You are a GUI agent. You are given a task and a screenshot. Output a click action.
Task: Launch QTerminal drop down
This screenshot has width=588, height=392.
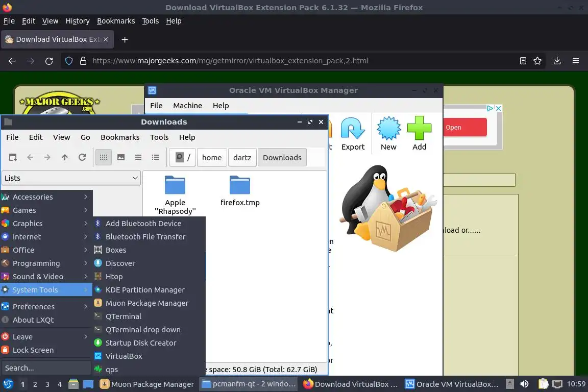coord(149,330)
